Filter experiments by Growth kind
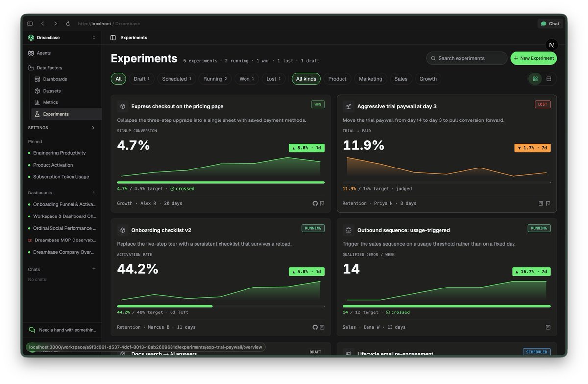 [x=428, y=79]
